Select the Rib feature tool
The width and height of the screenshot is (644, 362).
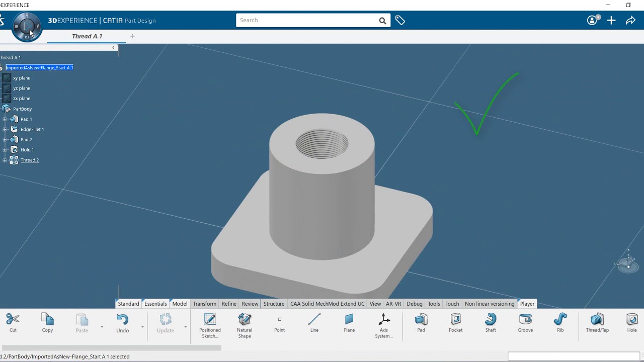coord(560,322)
